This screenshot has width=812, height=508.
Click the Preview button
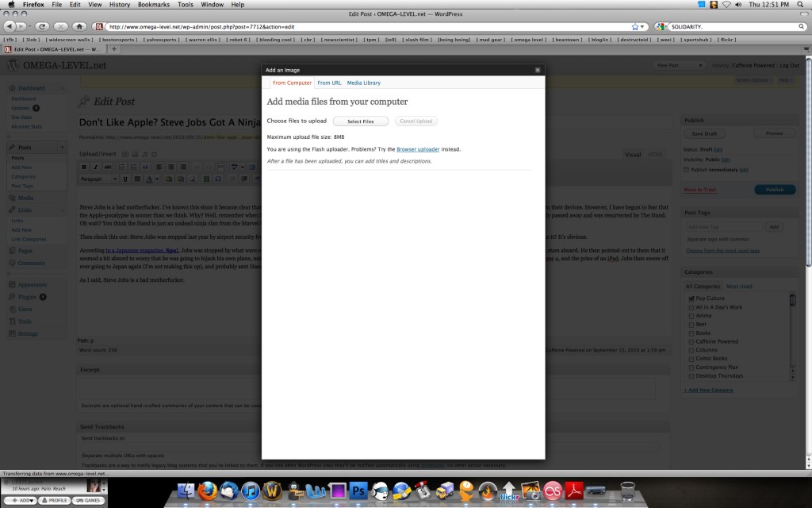[774, 133]
